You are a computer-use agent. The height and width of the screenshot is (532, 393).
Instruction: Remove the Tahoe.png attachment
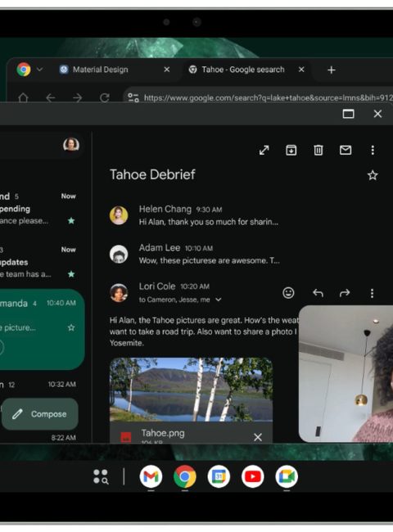[x=258, y=437]
